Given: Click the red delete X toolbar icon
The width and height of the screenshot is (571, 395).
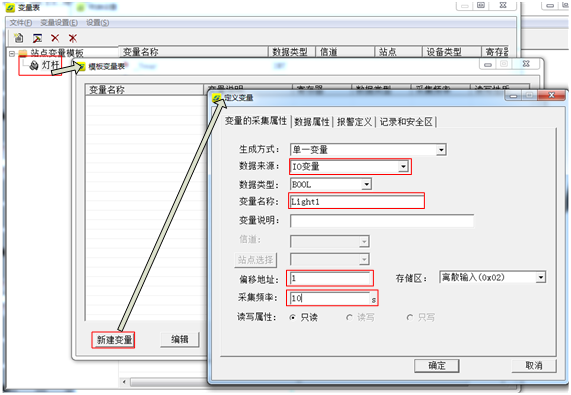Looking at the screenshot, I should click(x=55, y=38).
